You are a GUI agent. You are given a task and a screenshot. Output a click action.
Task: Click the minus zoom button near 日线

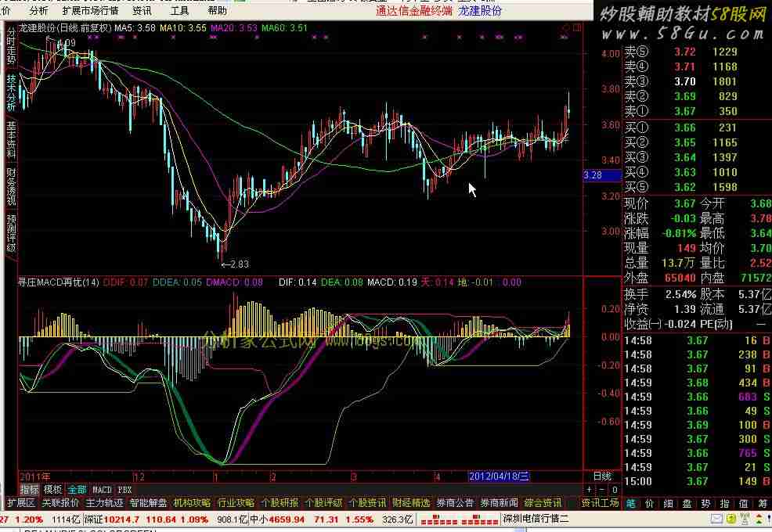point(602,490)
